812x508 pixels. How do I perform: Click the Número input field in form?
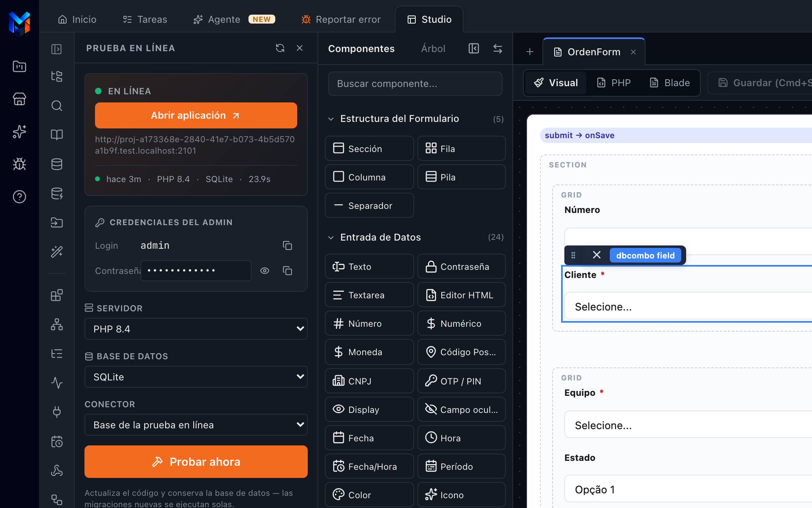click(x=688, y=241)
